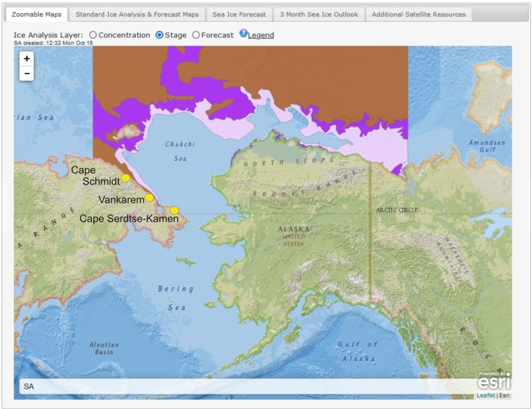Click the Esri attribution text link
This screenshot has width=532, height=409.
504,396
